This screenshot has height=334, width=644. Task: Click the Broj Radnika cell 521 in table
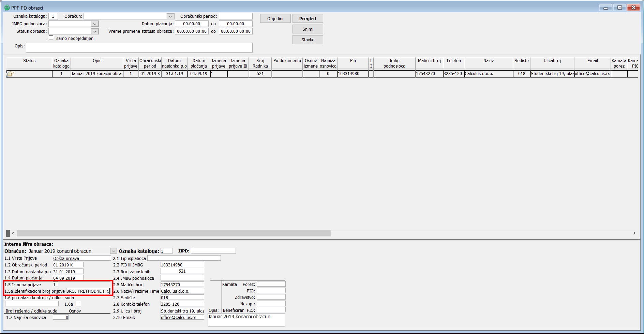260,74
